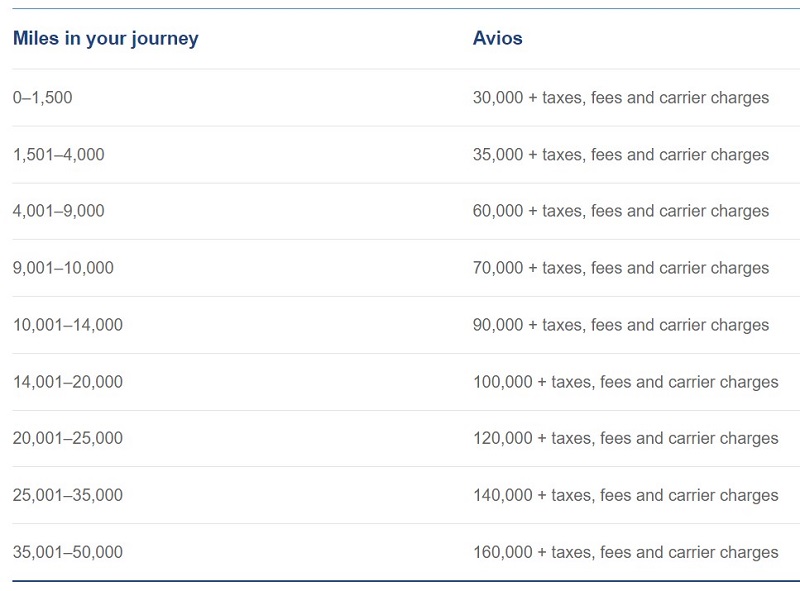Screen dimensions: 800x591
Task: Click the 100,000 Avios price text
Action: tap(626, 382)
